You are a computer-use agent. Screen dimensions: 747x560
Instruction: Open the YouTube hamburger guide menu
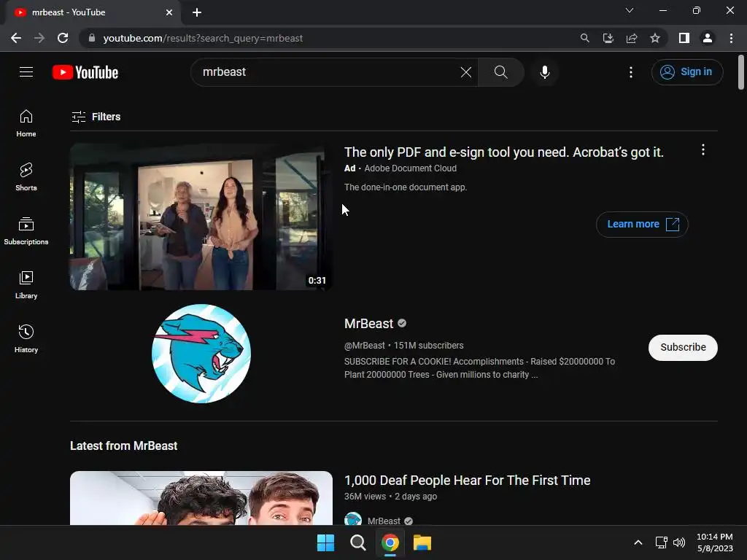point(26,72)
